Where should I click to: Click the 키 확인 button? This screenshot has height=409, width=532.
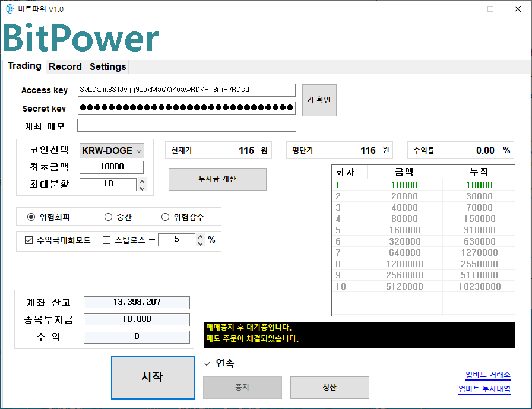pyautogui.click(x=319, y=100)
